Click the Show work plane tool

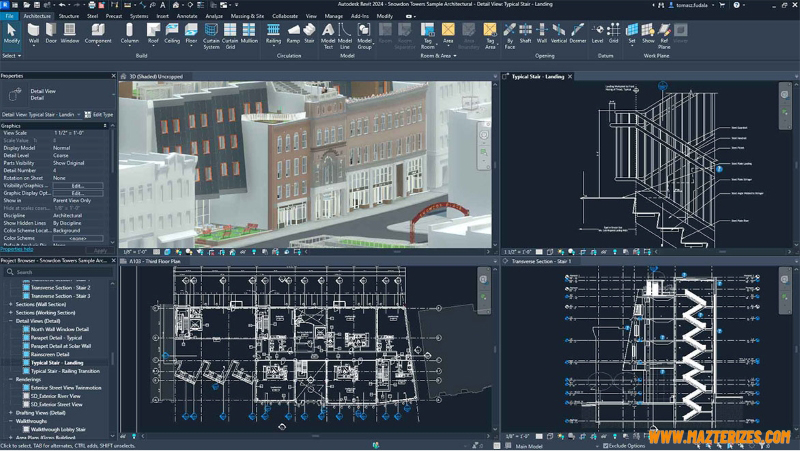[648, 34]
